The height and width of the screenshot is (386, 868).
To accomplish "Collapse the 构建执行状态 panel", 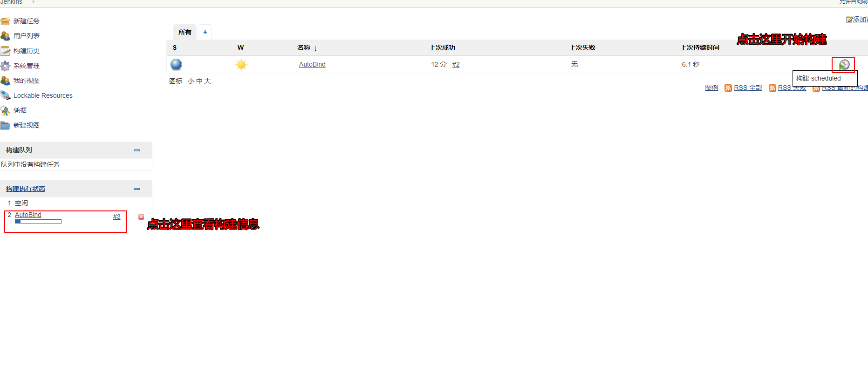I will coord(137,189).
